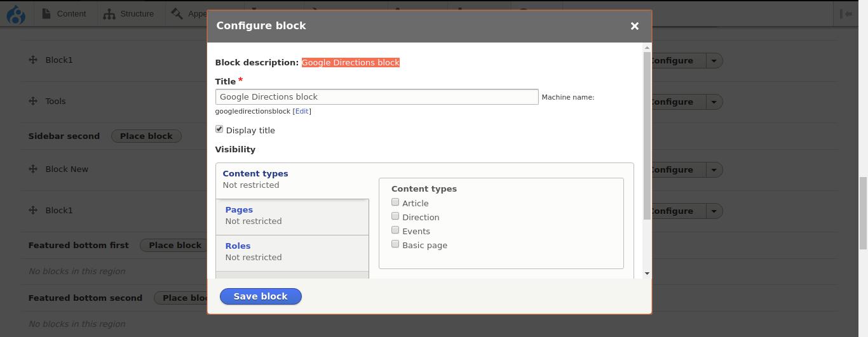Expand Configure dropdown for Block1 under Sidebar second

[714, 211]
